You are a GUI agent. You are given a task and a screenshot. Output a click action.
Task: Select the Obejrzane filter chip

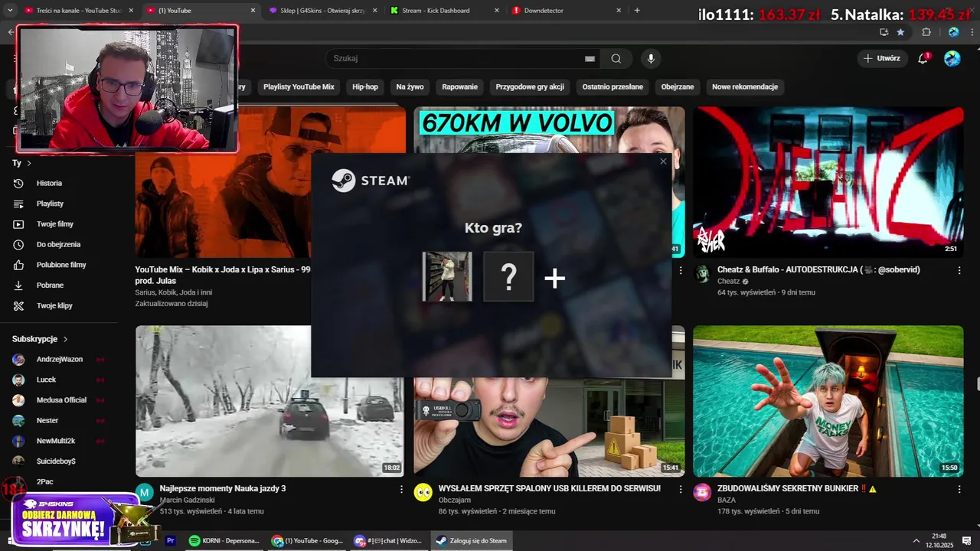tap(678, 86)
